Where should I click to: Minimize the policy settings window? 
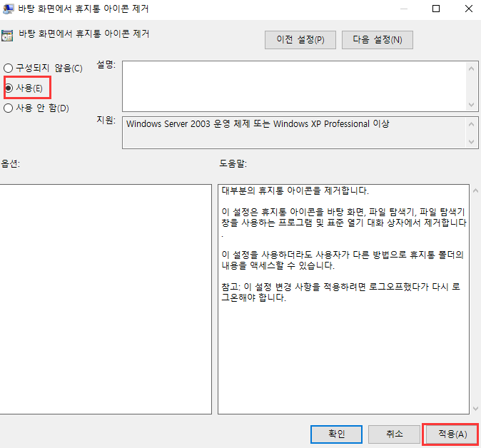pyautogui.click(x=404, y=9)
